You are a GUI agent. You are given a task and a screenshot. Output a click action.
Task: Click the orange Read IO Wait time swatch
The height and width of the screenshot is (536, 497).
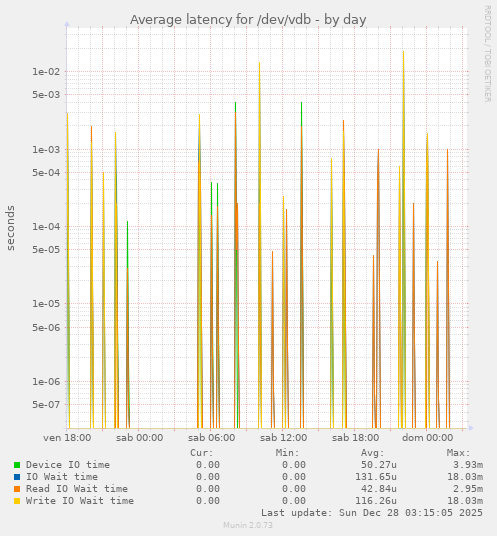(17, 489)
